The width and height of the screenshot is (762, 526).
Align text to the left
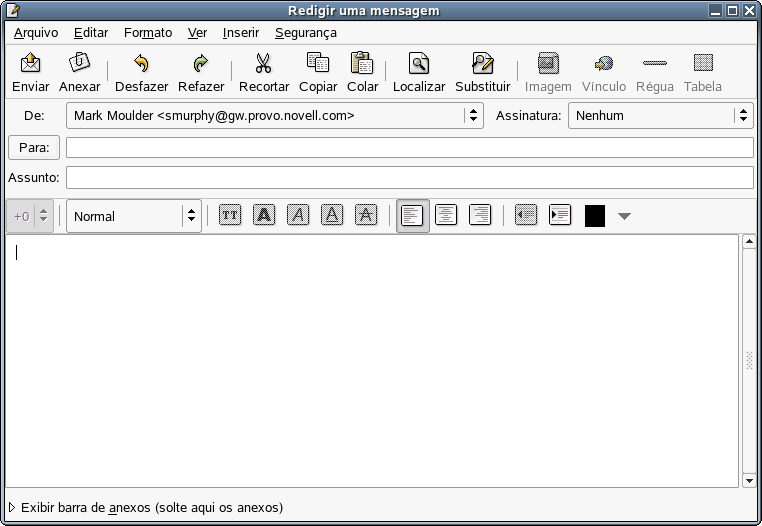413,215
